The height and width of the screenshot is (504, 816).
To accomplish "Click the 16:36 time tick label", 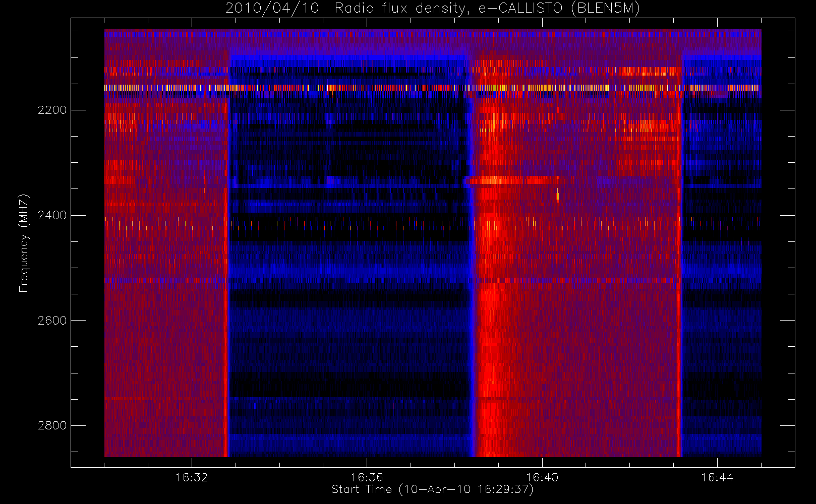I will pyautogui.click(x=367, y=477).
